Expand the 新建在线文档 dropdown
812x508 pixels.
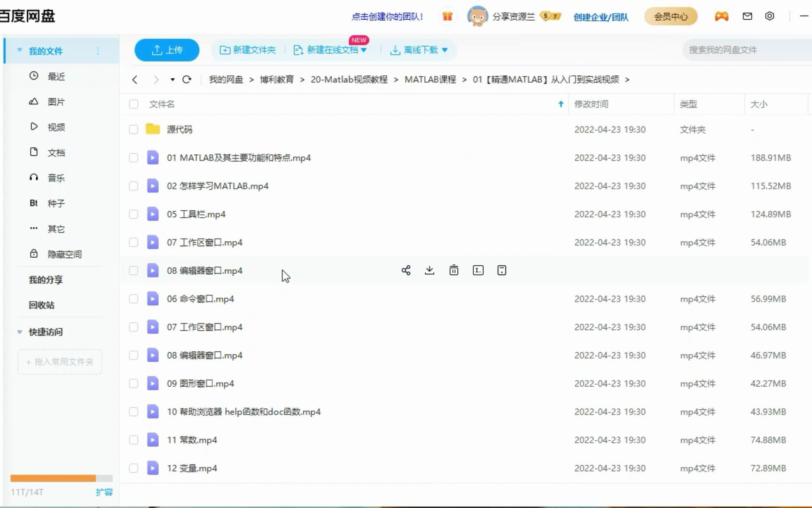(364, 50)
